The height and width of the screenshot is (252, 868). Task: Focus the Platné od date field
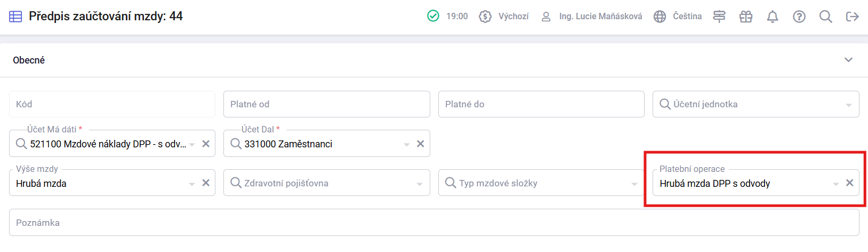326,104
